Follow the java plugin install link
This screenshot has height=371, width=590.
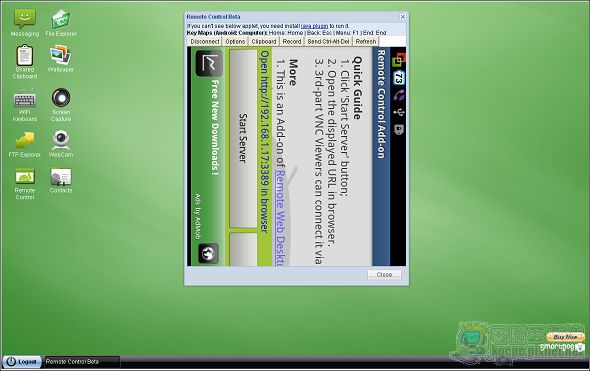[x=315, y=26]
